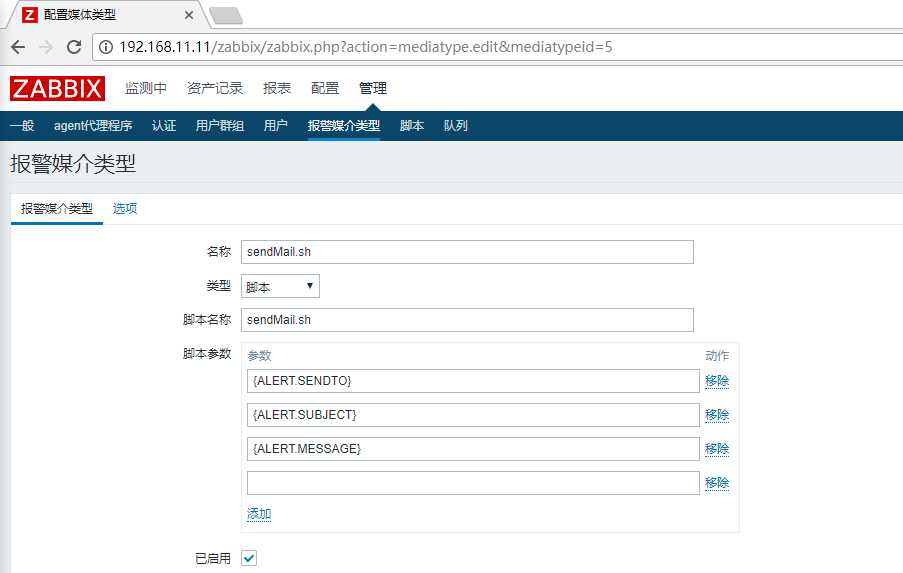The width and height of the screenshot is (903, 573).
Task: Toggle the 已启用 checkbox
Action: 249,558
